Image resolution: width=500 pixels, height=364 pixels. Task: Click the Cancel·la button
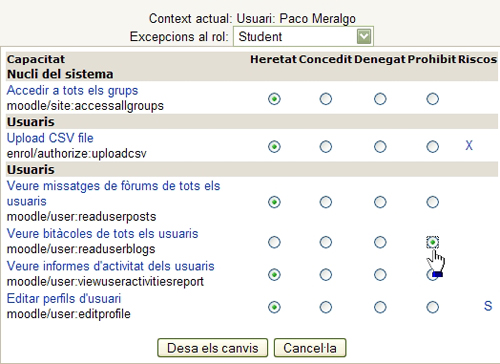point(310,348)
